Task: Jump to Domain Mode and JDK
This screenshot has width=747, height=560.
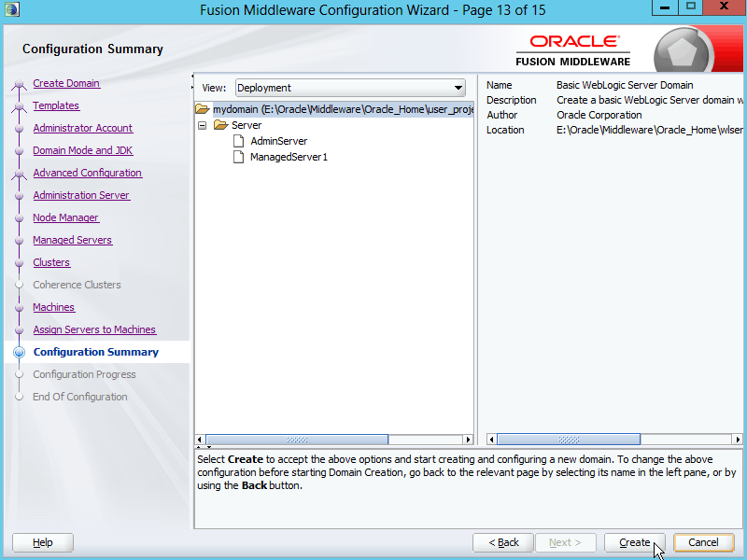Action: click(x=82, y=150)
